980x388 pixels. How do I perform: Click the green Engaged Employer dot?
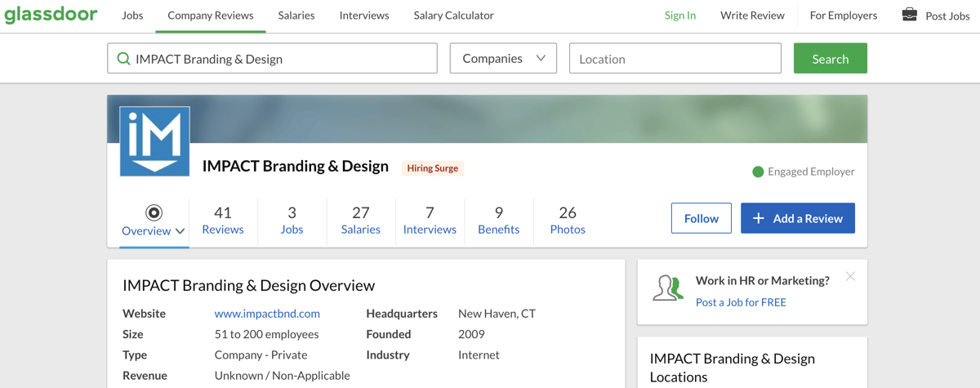click(758, 172)
